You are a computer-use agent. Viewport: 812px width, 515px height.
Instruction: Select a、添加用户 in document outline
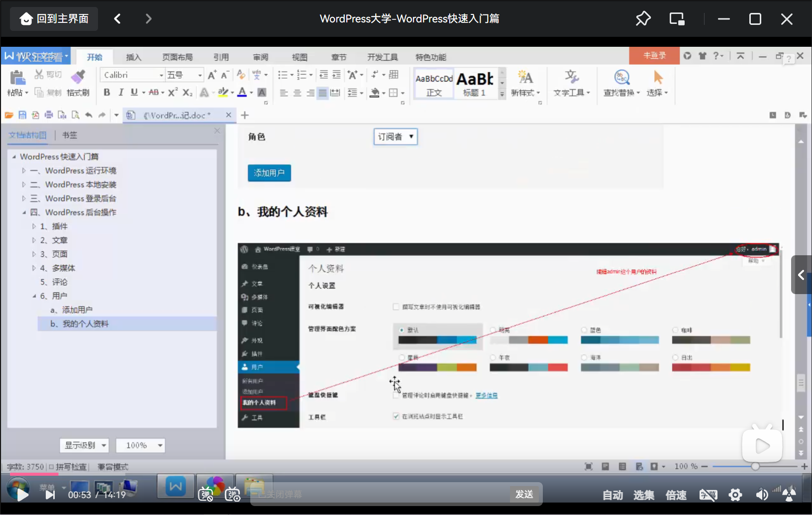[x=71, y=310]
